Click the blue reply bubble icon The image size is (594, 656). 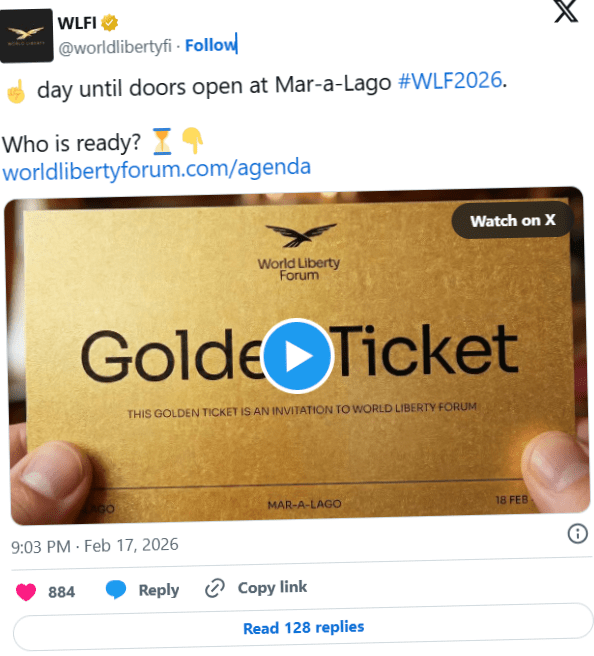(x=116, y=590)
